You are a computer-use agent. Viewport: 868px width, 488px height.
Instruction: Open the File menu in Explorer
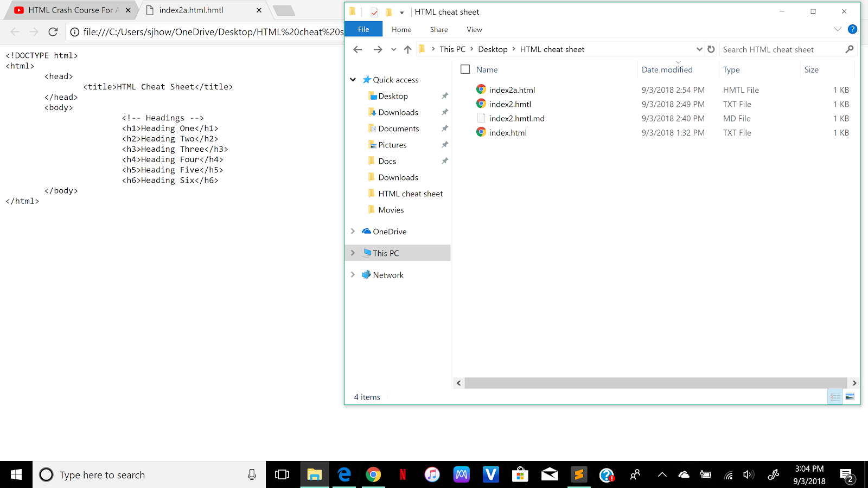click(363, 29)
